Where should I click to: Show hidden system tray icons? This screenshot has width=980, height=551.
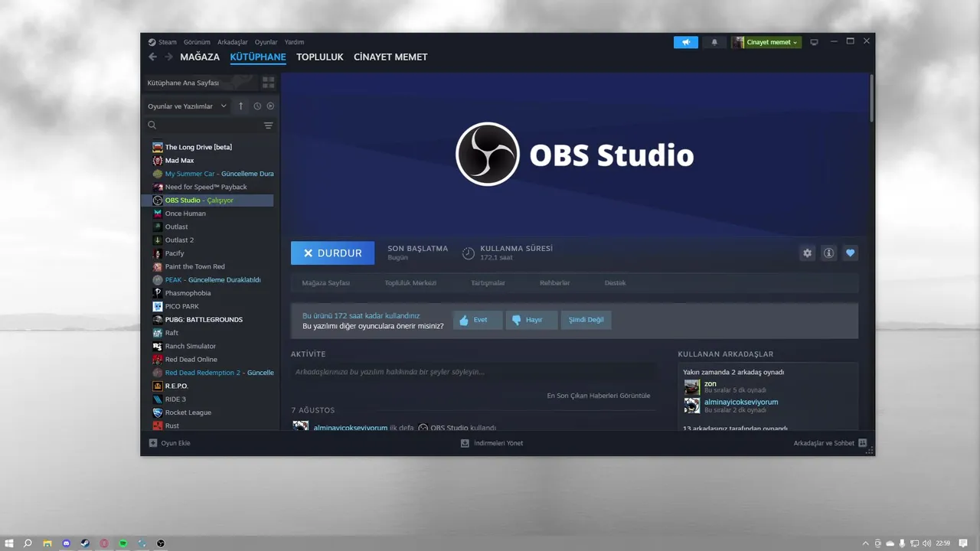tap(866, 543)
